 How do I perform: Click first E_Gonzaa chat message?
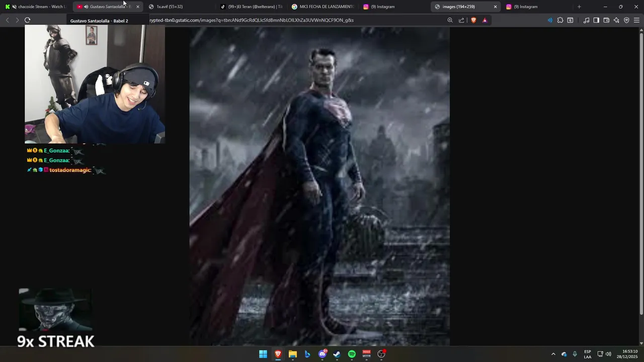point(55,151)
